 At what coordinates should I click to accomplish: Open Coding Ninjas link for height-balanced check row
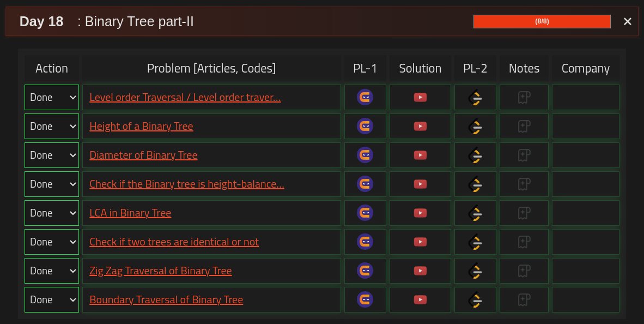(364, 184)
